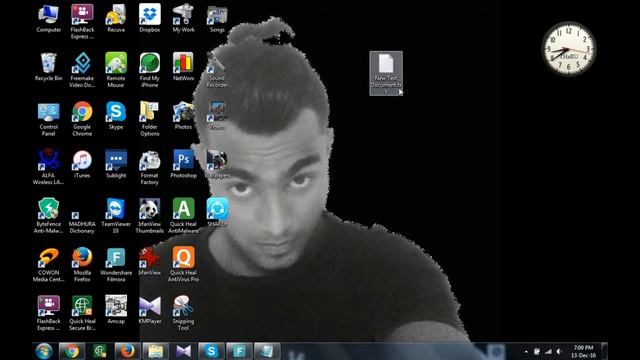Select the Google Chrome desktop shortcut
The height and width of the screenshot is (360, 640).
[x=82, y=119]
